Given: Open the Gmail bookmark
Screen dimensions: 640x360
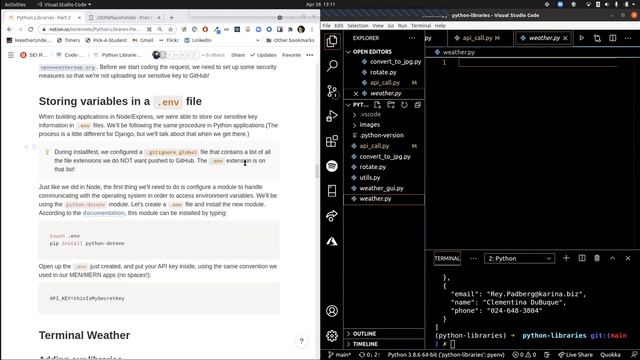Looking at the screenshot, I should click(x=143, y=40).
